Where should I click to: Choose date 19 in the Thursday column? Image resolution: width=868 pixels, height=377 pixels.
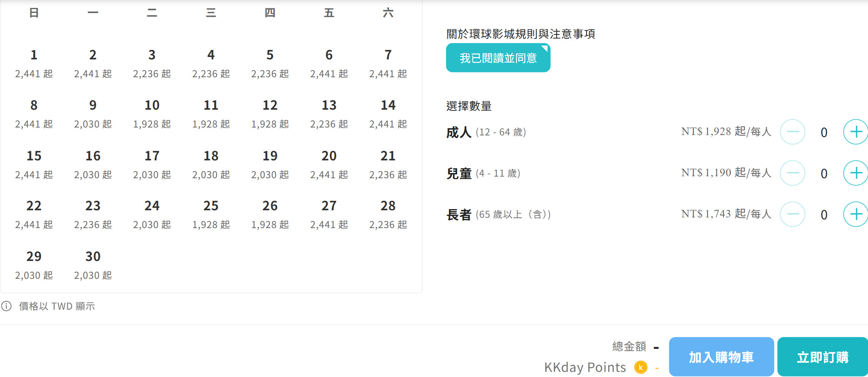270,164
